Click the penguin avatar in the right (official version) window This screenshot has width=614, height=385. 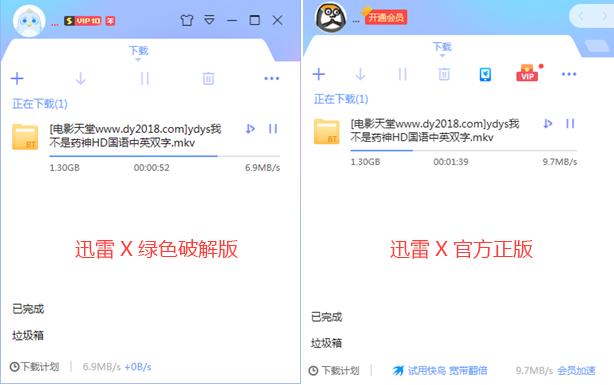[x=331, y=18]
